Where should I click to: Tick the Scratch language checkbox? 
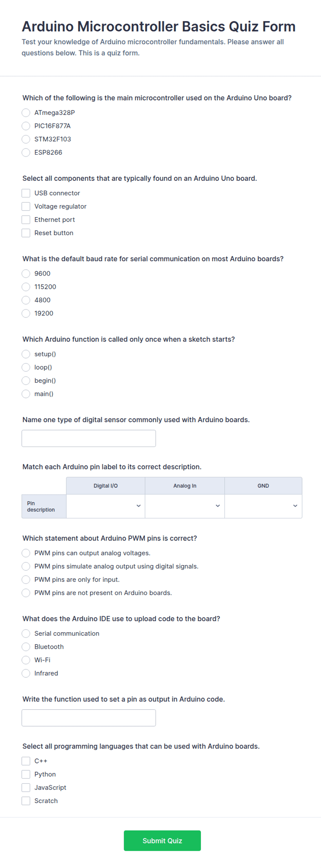26,801
